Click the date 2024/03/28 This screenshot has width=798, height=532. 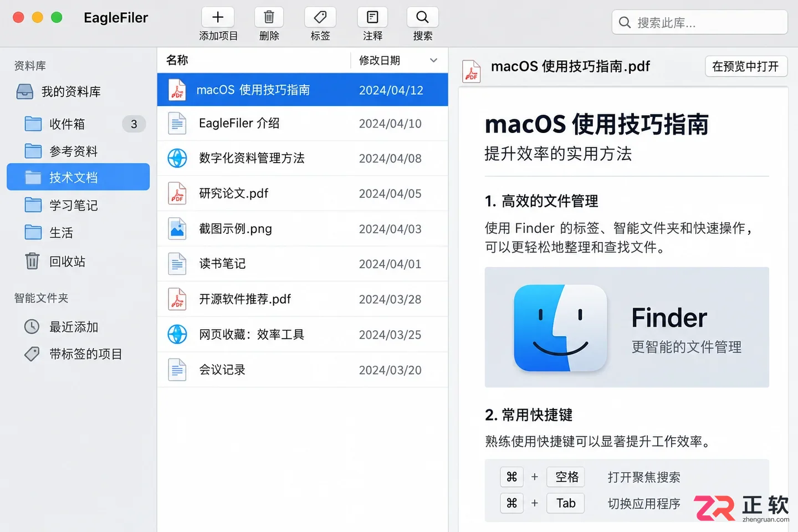[390, 299]
